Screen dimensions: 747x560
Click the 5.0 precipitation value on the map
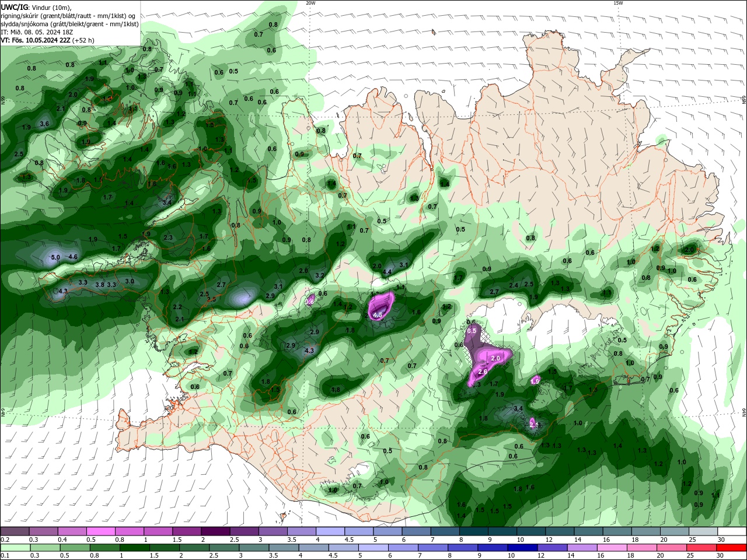[55, 257]
